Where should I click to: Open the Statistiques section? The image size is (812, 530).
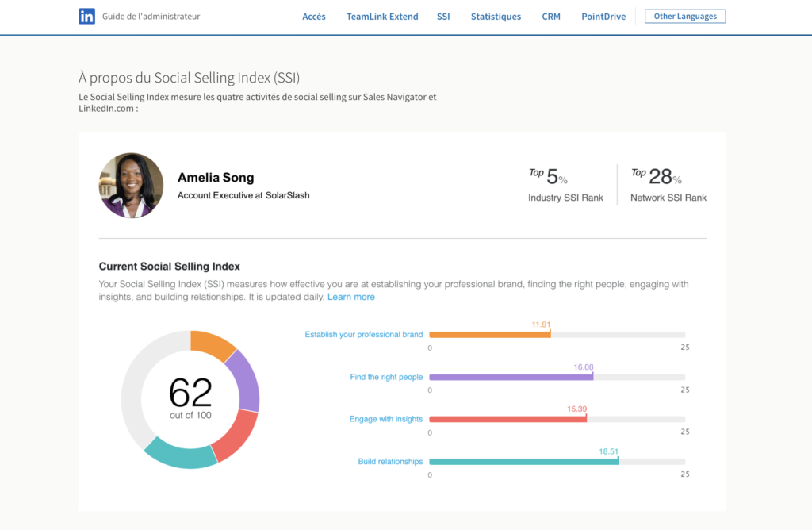pos(496,16)
